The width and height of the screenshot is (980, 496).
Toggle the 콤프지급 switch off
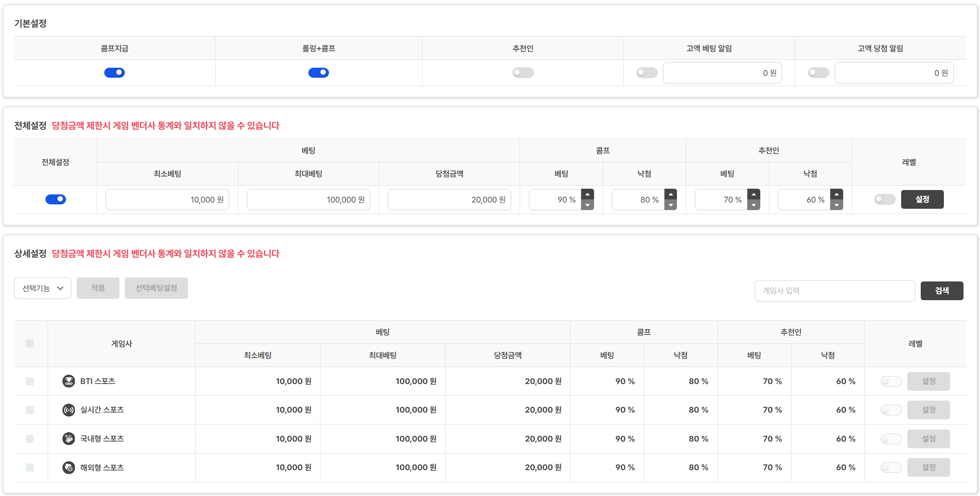pyautogui.click(x=115, y=73)
